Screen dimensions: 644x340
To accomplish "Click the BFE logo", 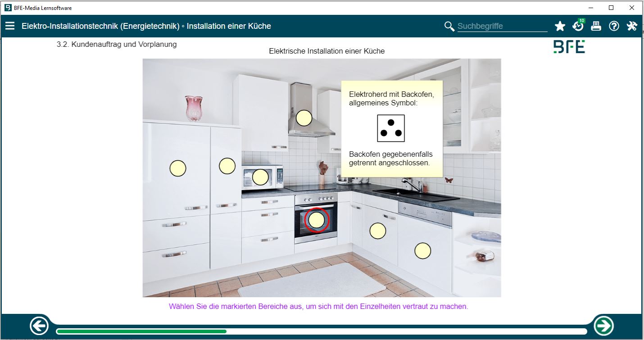I will [x=569, y=47].
